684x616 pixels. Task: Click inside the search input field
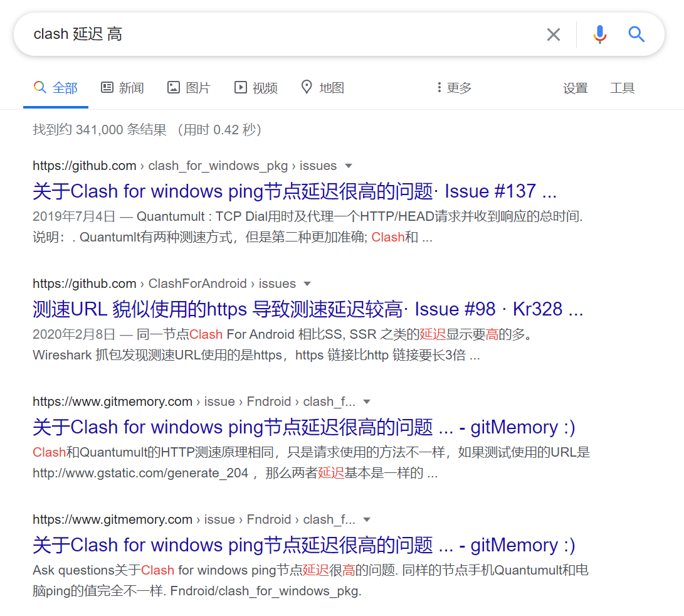[251, 35]
